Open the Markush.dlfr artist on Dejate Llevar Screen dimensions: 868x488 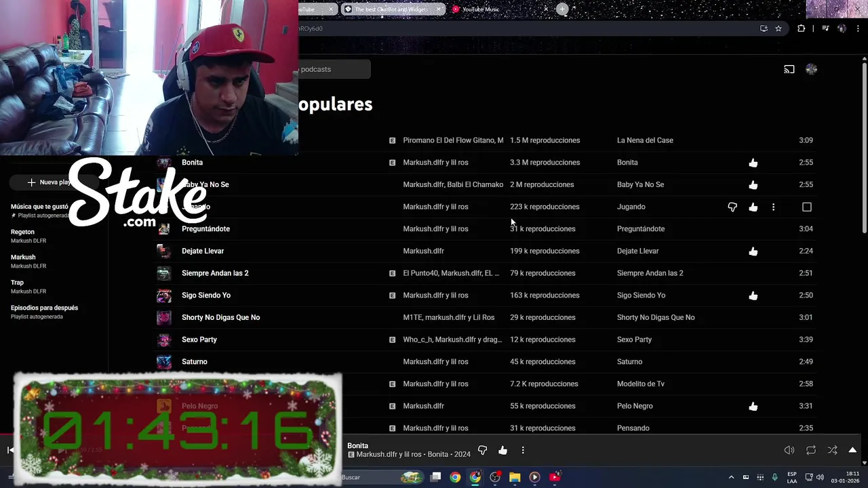click(x=423, y=251)
